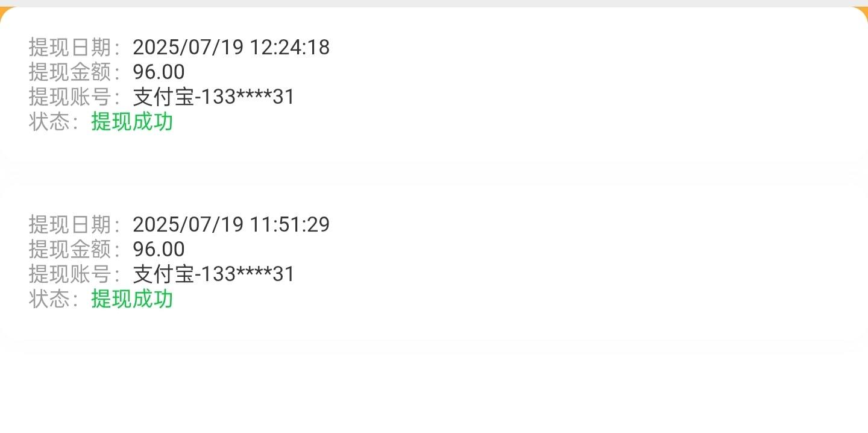Click the 提现日期 label in first record

[x=70, y=47]
